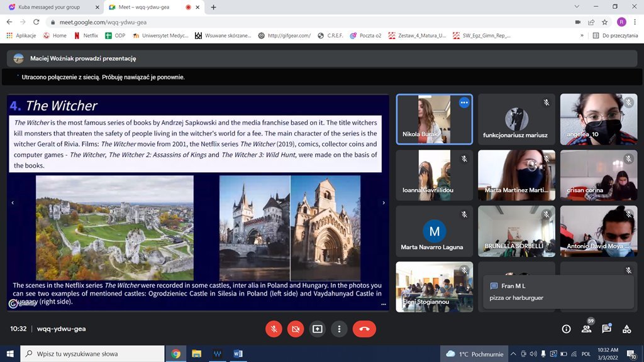The height and width of the screenshot is (362, 644).
Task: Open the Wsuwane skórzane bookmark
Action: coord(223,36)
